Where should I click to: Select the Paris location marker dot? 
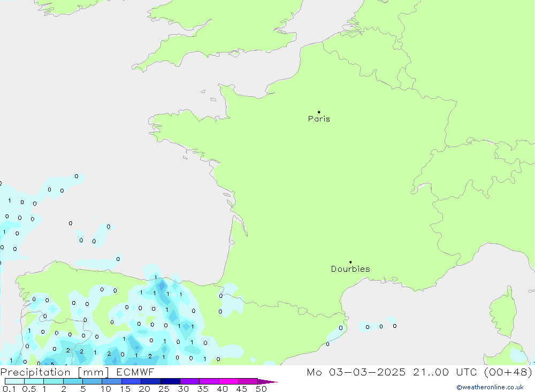coord(319,112)
